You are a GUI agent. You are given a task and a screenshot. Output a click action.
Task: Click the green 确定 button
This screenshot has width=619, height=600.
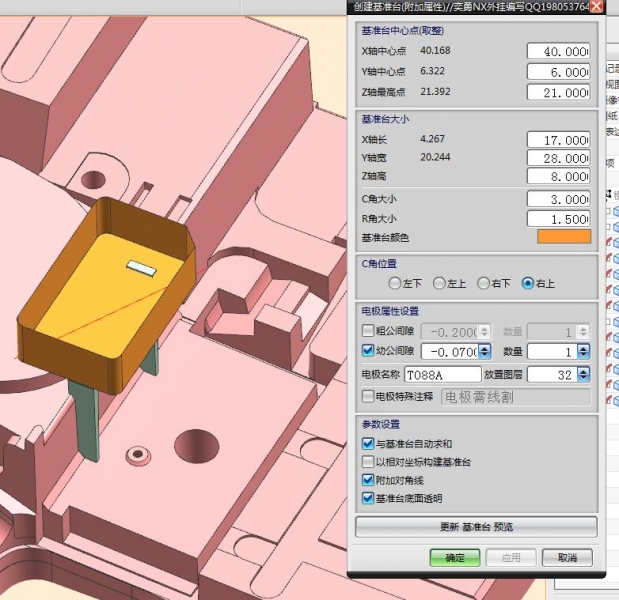point(455,558)
